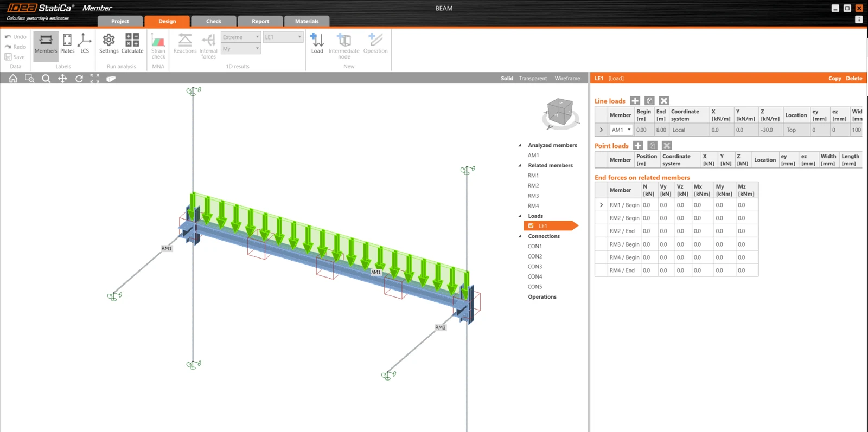Click the info icon at top right

coord(858,20)
